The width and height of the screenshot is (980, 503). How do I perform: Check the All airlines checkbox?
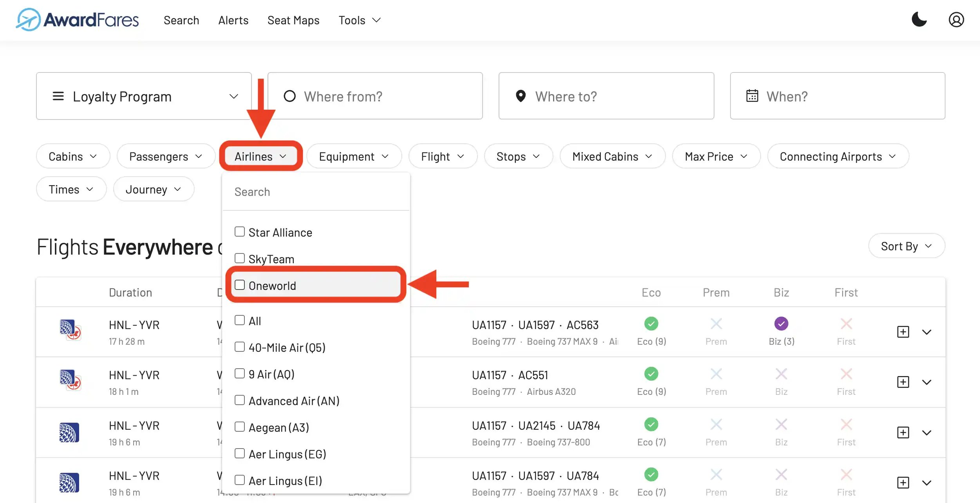point(239,320)
